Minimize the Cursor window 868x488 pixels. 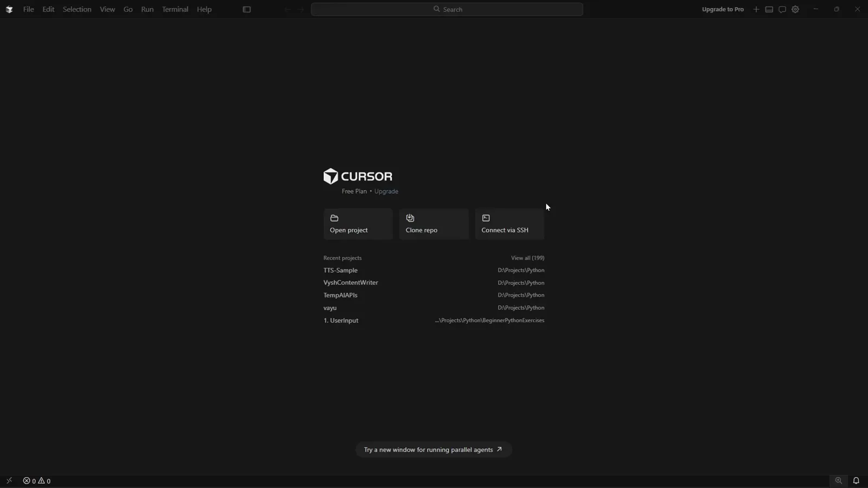tap(816, 9)
